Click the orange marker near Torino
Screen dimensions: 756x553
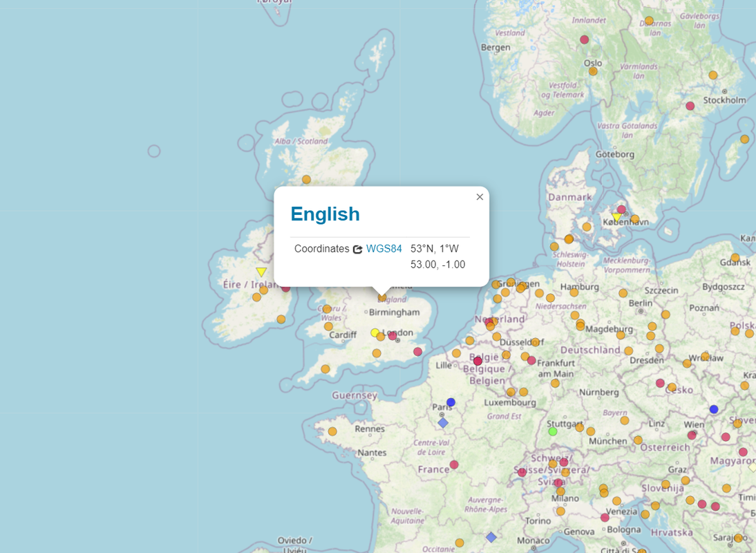560,511
